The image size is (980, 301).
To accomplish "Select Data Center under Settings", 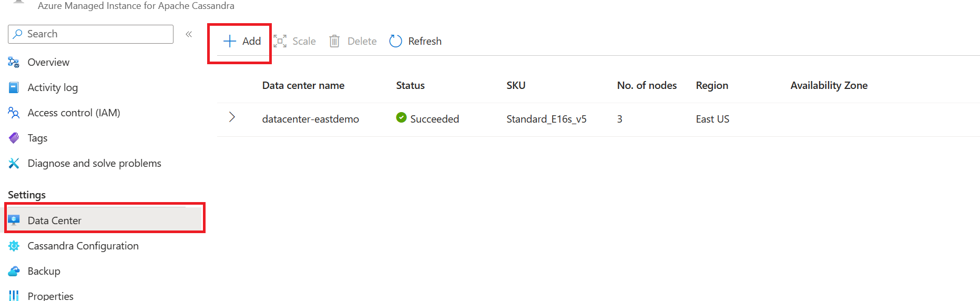I will tap(54, 220).
